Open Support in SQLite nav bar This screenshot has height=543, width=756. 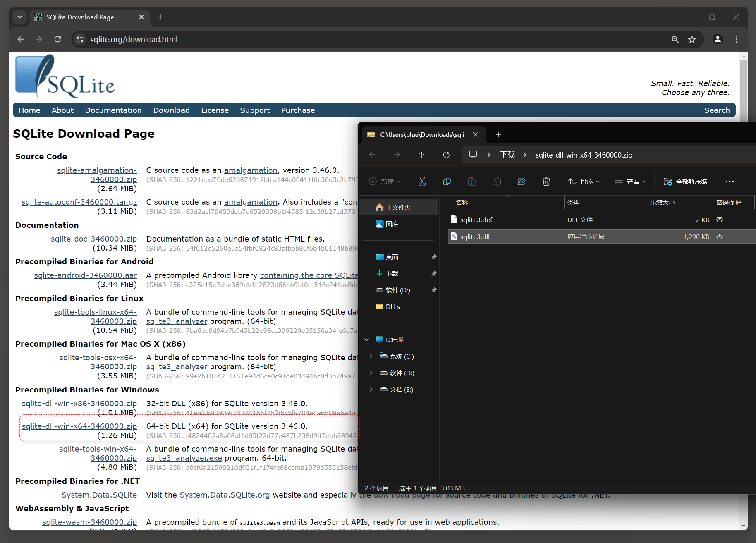(x=255, y=110)
